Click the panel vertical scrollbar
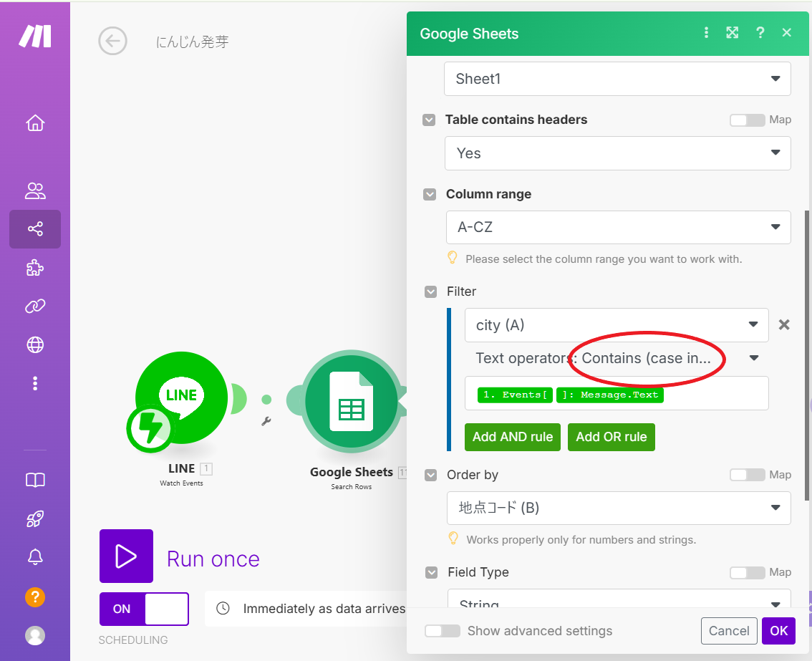The height and width of the screenshot is (661, 812). coord(806,355)
